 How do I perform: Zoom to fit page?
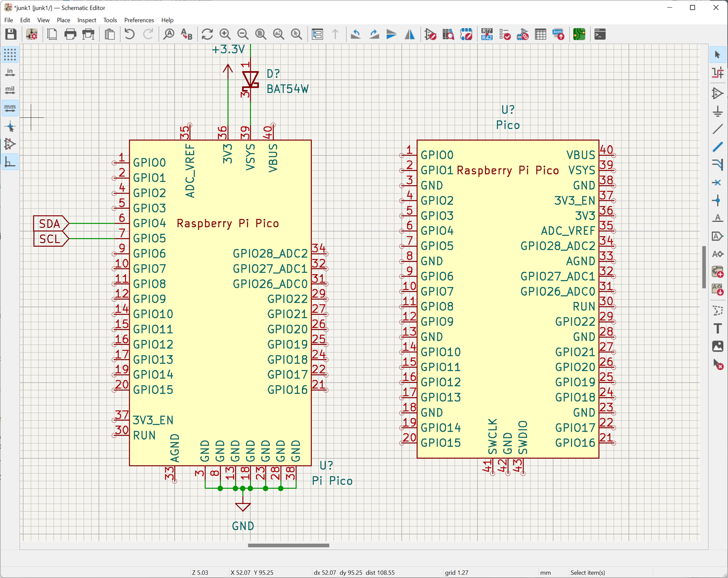click(x=261, y=34)
